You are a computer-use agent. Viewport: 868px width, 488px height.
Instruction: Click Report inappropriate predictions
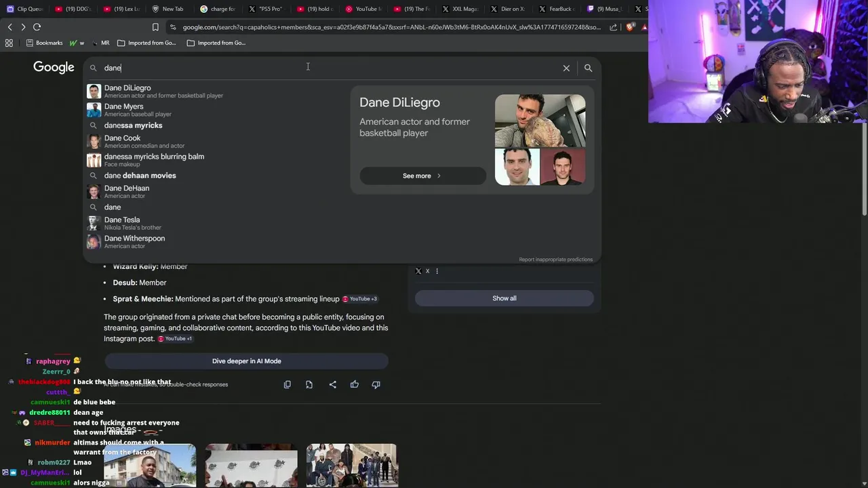(555, 260)
